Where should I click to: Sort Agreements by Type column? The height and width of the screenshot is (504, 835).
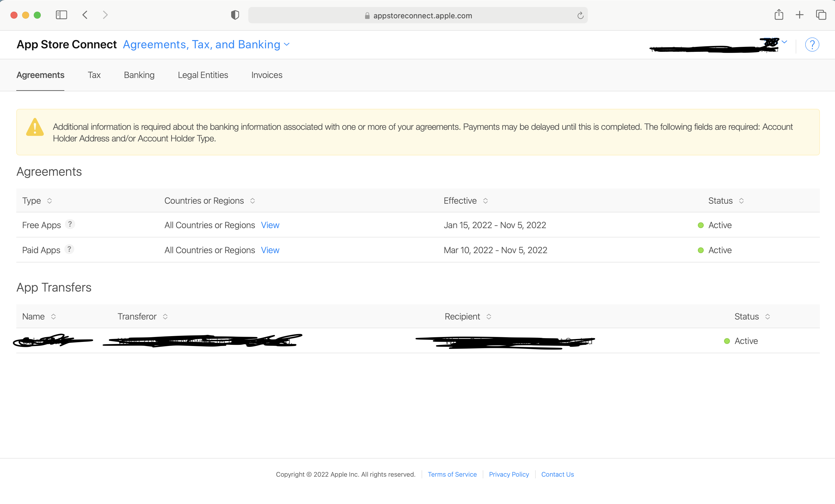37,200
